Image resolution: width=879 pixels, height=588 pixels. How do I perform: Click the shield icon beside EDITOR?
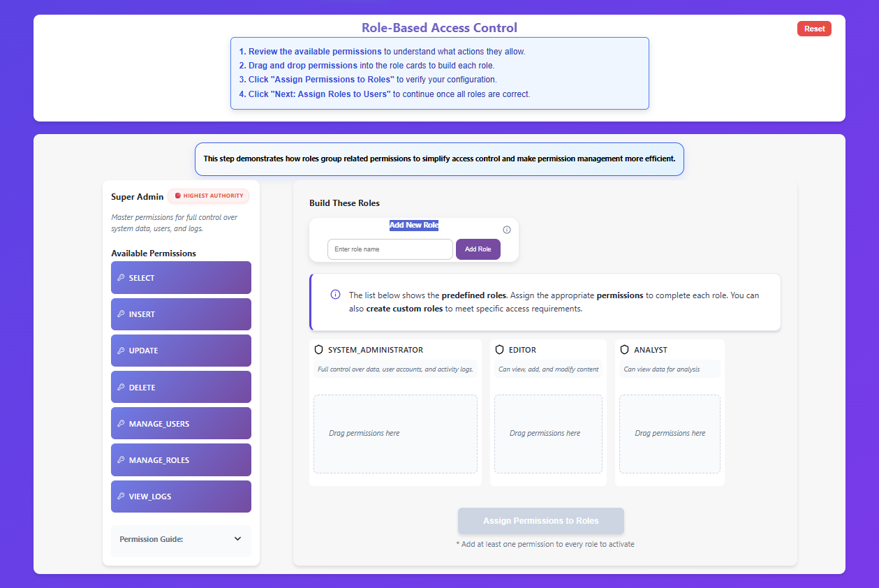[x=499, y=350]
